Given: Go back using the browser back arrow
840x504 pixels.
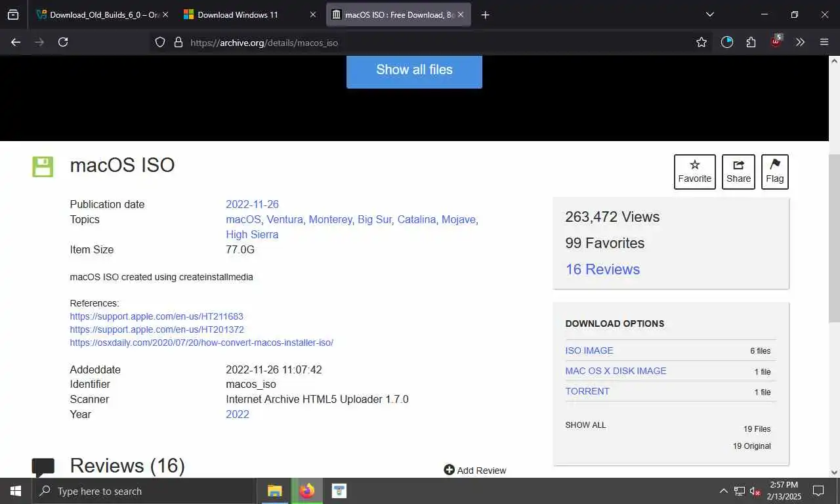Looking at the screenshot, I should coord(16,42).
